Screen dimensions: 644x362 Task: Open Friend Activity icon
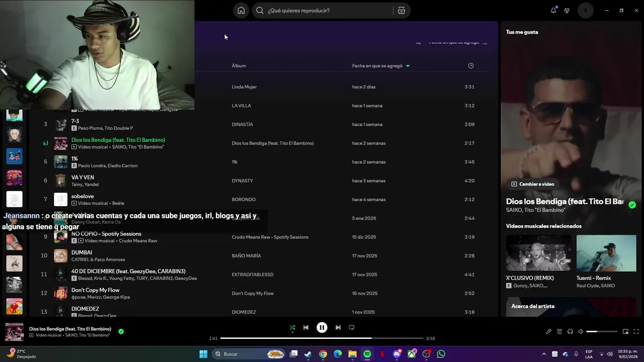click(x=567, y=11)
